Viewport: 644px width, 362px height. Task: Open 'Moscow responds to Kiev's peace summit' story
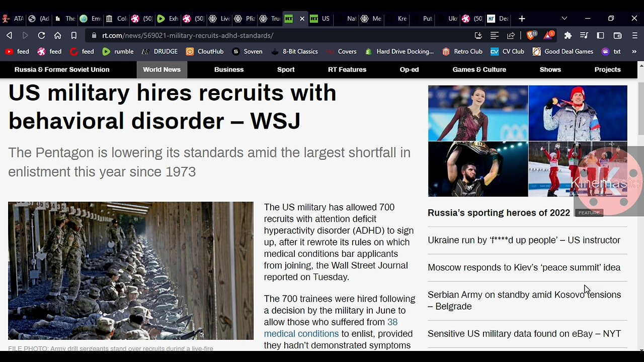pyautogui.click(x=524, y=267)
